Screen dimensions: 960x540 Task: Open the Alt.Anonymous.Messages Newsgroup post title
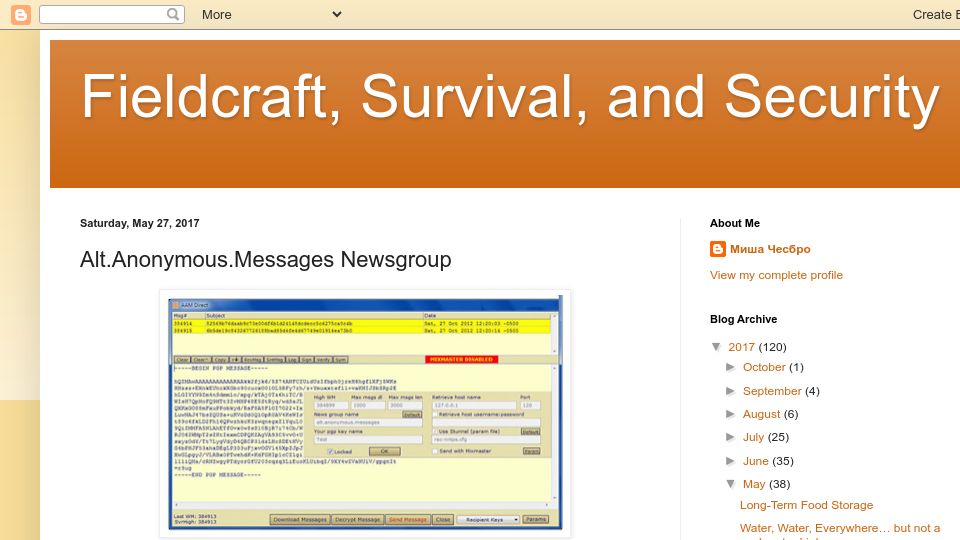pos(265,260)
